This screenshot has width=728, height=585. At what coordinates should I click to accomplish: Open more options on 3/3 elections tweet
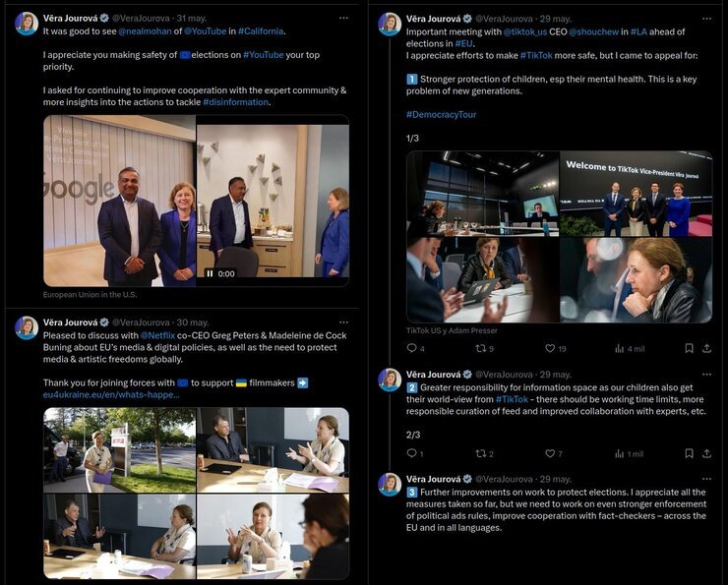[x=706, y=479]
